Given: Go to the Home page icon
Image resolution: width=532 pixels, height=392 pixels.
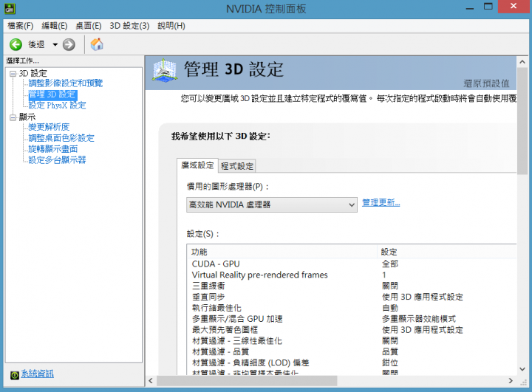Looking at the screenshot, I should point(97,44).
